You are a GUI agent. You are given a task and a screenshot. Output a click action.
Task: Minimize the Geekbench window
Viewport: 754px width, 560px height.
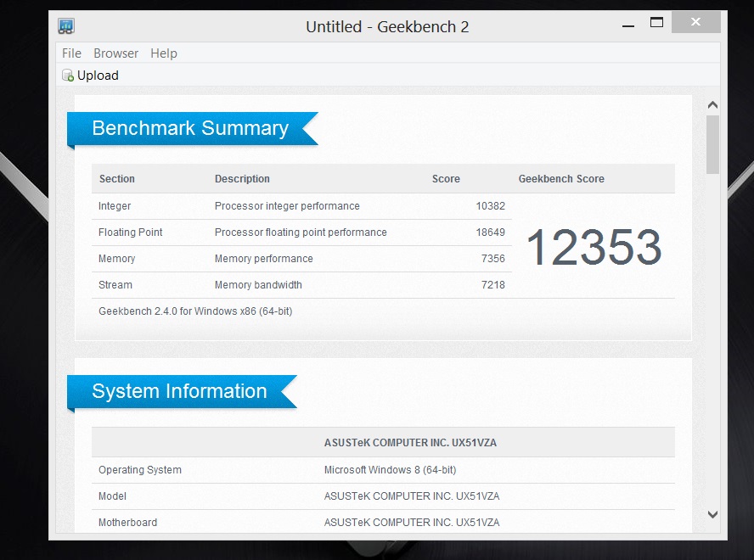point(628,25)
